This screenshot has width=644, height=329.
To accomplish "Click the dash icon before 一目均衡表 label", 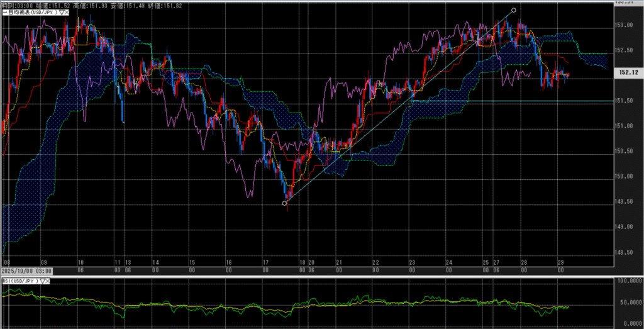I will (x=4, y=11).
